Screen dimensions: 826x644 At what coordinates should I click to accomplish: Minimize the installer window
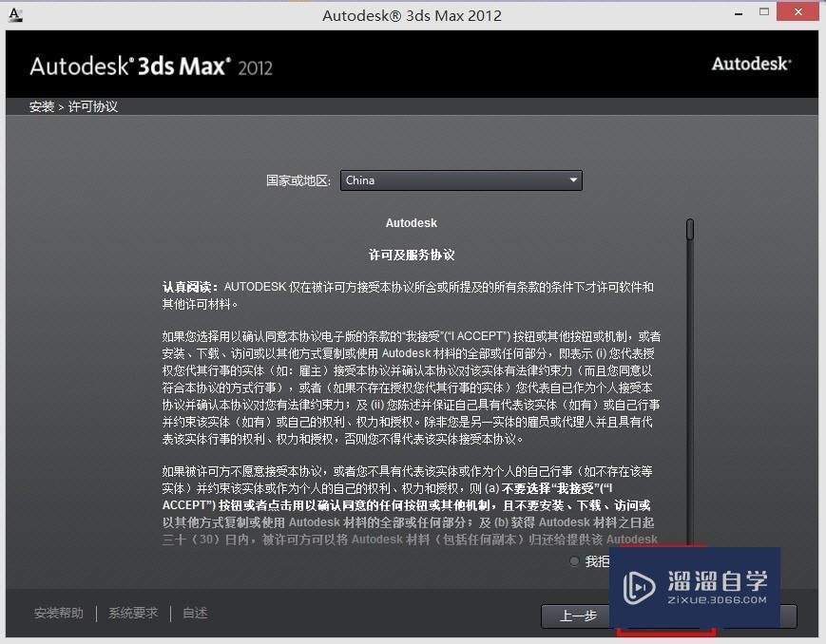coord(739,12)
